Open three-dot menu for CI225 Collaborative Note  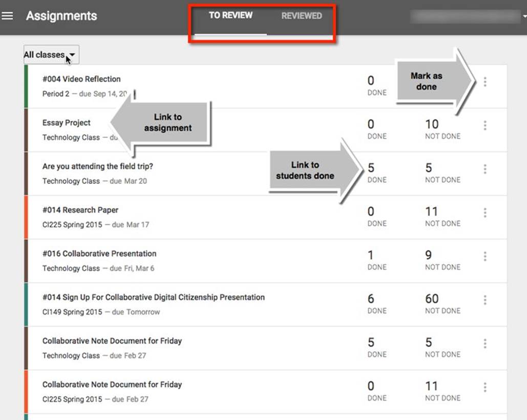[485, 387]
